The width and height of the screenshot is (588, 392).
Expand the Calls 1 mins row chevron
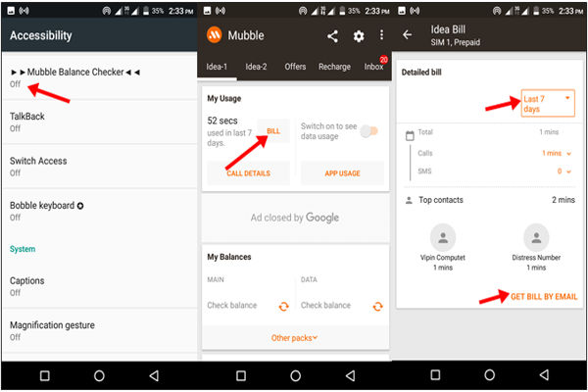(x=568, y=154)
